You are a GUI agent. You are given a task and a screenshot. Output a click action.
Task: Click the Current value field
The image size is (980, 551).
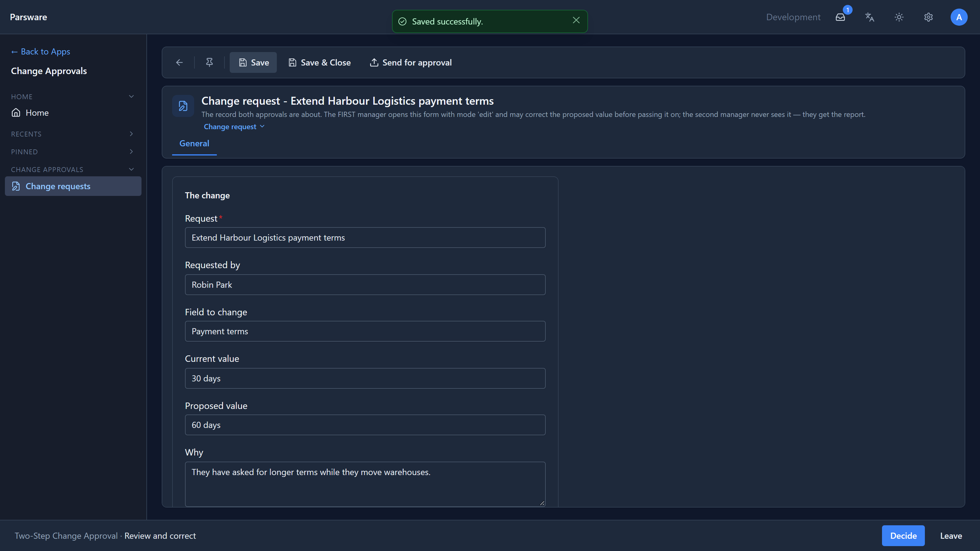tap(365, 378)
